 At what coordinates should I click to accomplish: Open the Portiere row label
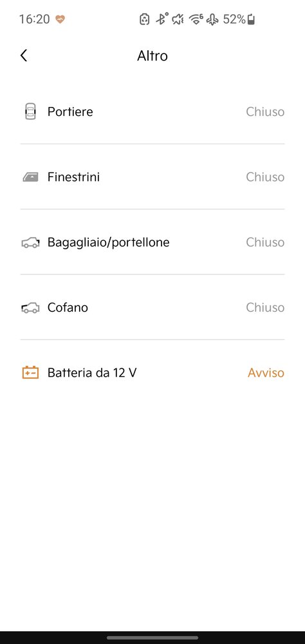click(70, 111)
